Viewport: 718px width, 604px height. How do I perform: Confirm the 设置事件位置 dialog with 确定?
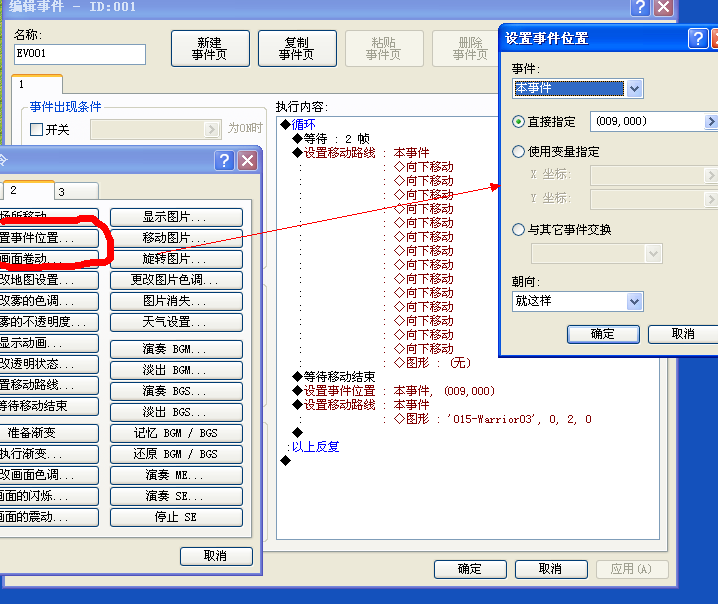[603, 334]
